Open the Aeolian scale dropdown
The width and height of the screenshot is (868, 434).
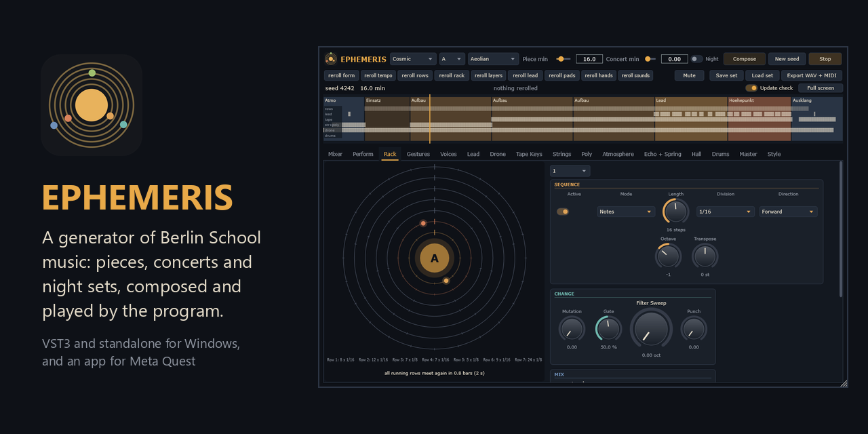click(x=494, y=59)
